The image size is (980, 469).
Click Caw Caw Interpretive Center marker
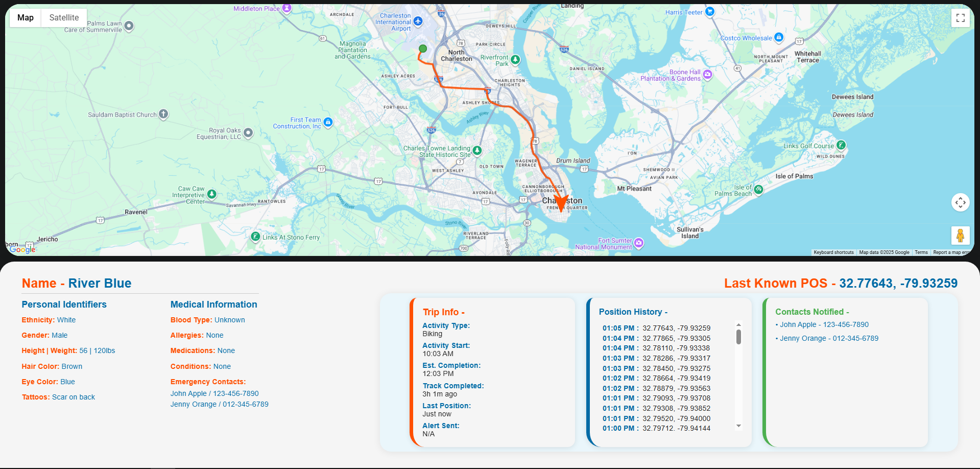[211, 194]
